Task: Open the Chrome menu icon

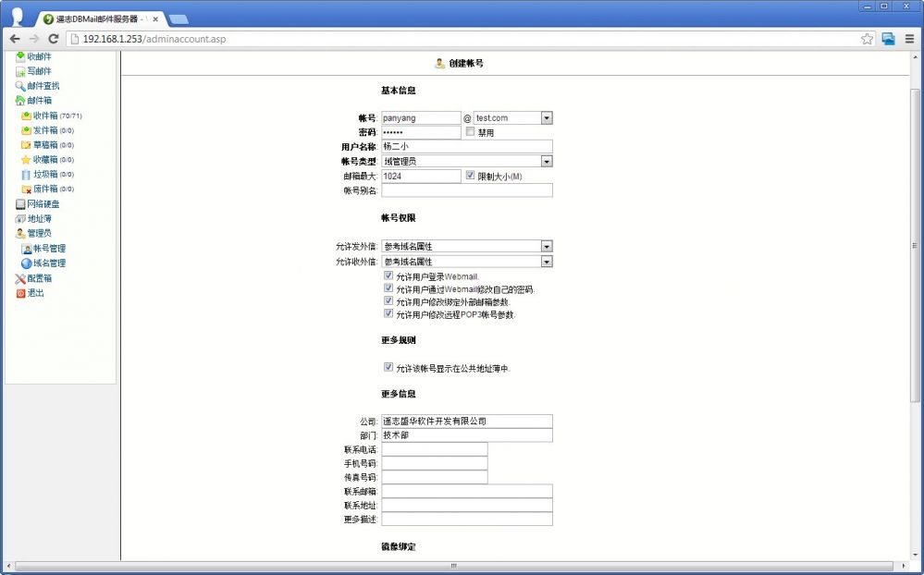Action: click(x=910, y=39)
